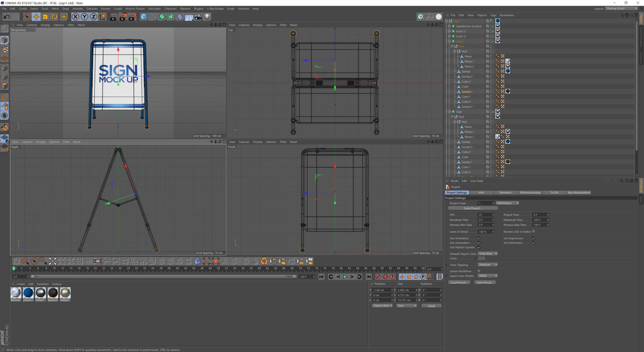This screenshot has width=644, height=352.
Task: Click the Save Preset button
Action: coord(485,283)
